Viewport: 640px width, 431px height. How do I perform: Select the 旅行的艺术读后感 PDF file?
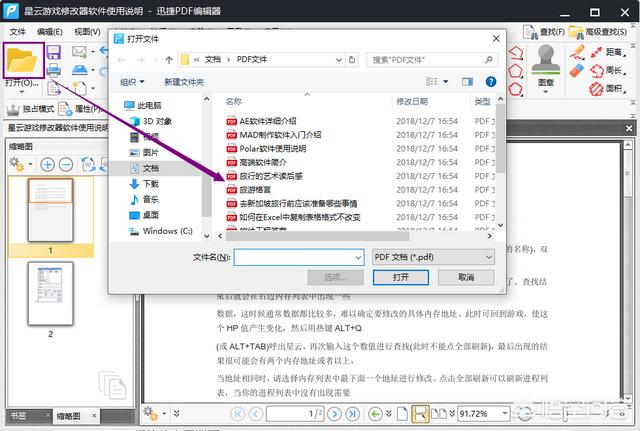[x=271, y=176]
